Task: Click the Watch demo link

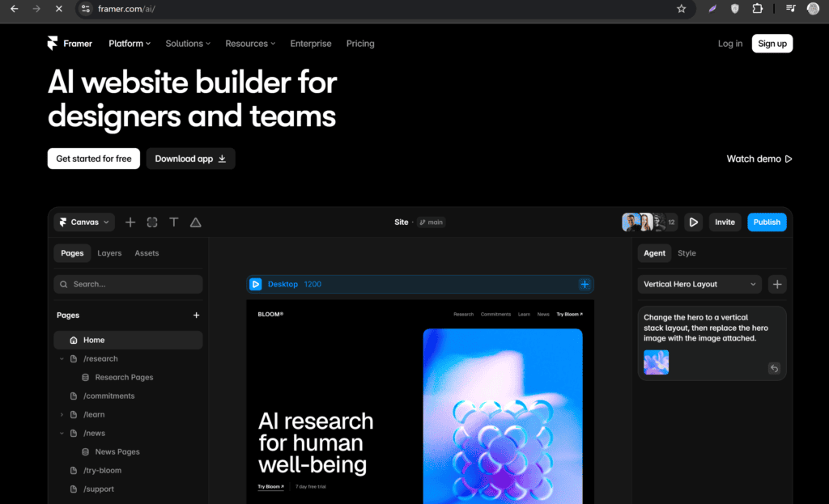Action: (x=759, y=159)
